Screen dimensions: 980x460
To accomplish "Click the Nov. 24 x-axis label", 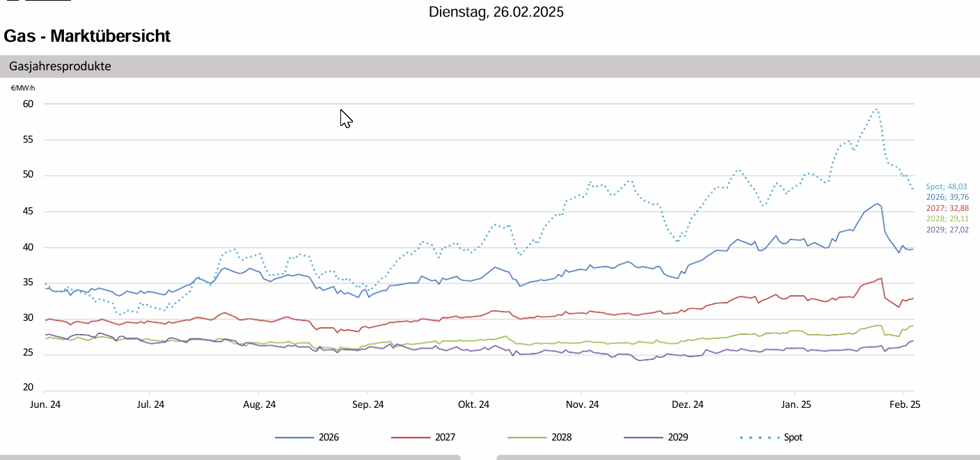I will pos(583,404).
